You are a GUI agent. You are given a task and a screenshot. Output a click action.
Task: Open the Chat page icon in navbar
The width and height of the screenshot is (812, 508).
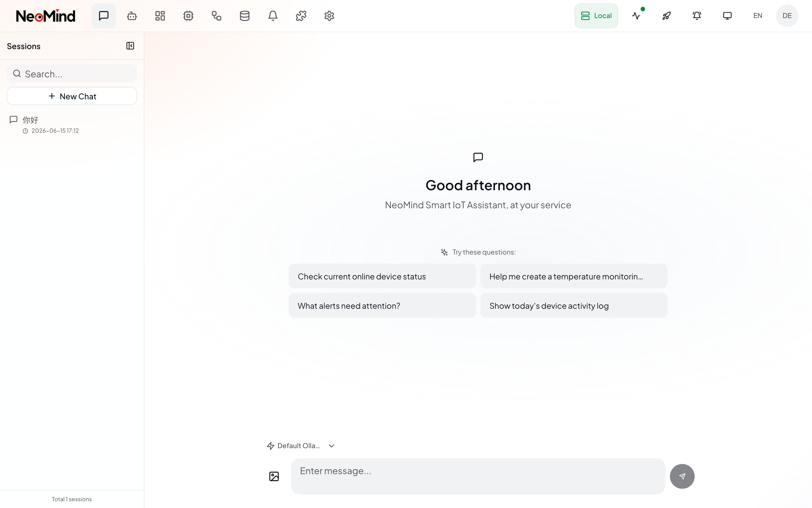103,16
